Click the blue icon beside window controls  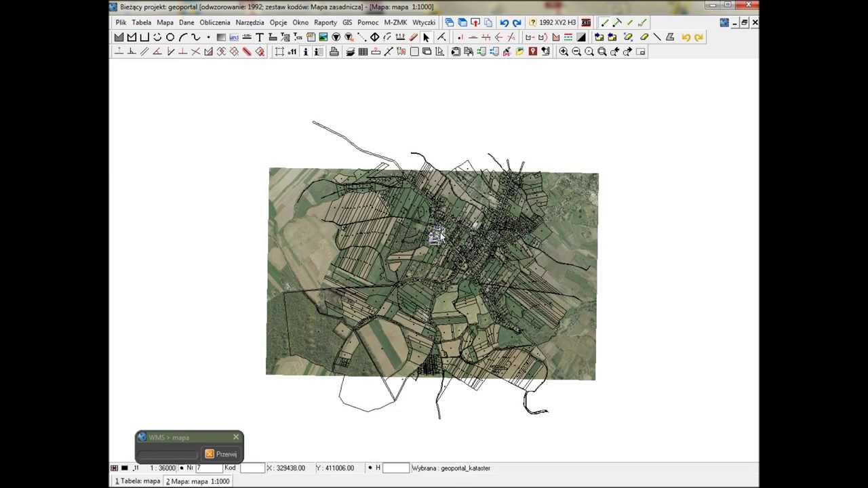[x=724, y=22]
